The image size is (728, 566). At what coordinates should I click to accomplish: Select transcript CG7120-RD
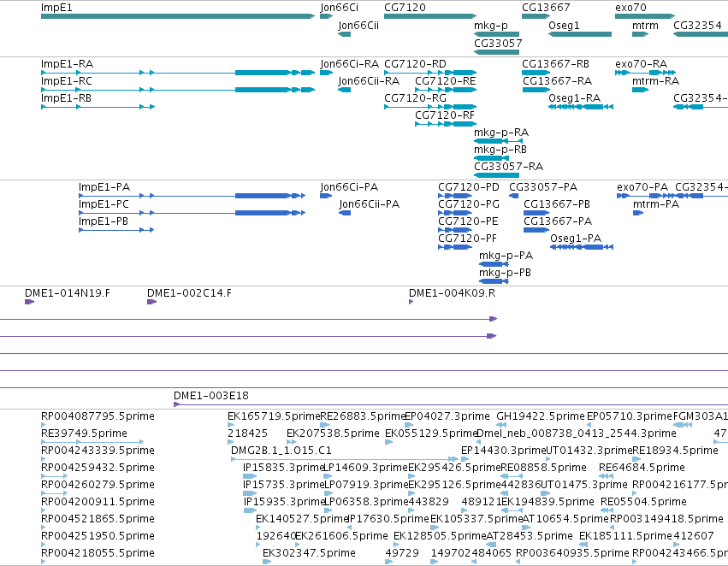(x=430, y=73)
